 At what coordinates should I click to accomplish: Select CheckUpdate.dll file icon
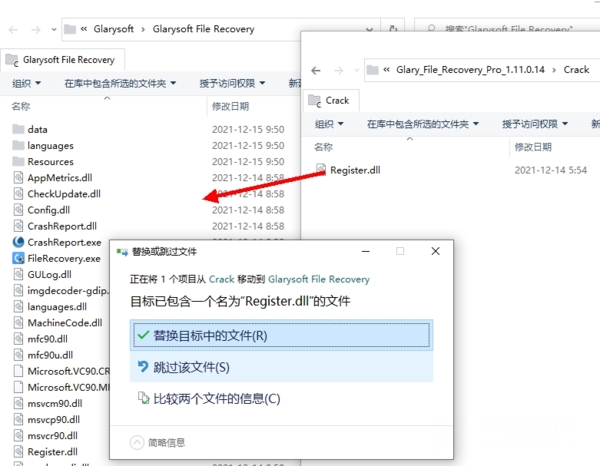18,194
